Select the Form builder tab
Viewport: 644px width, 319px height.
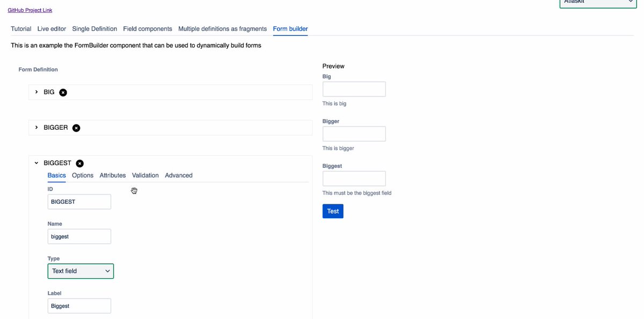(290, 29)
